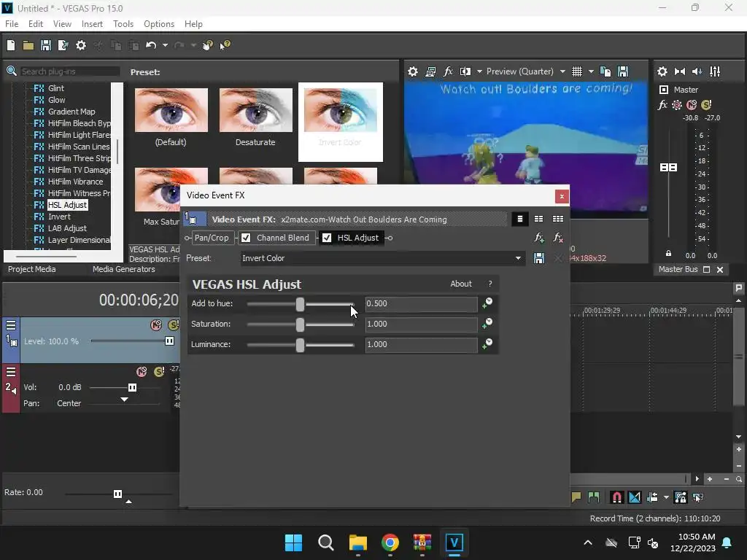Switch to the Media Generators tab

(x=124, y=269)
